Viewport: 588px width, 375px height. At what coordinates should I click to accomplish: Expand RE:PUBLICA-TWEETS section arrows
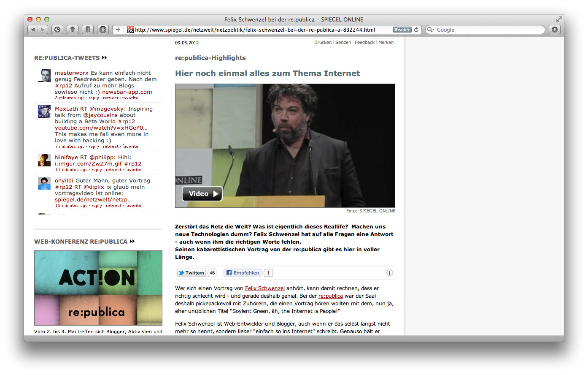tap(104, 57)
